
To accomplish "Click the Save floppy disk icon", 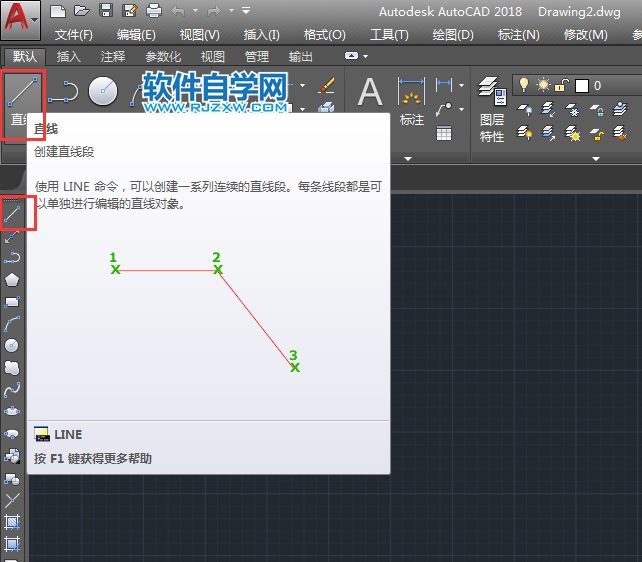I will (x=106, y=11).
